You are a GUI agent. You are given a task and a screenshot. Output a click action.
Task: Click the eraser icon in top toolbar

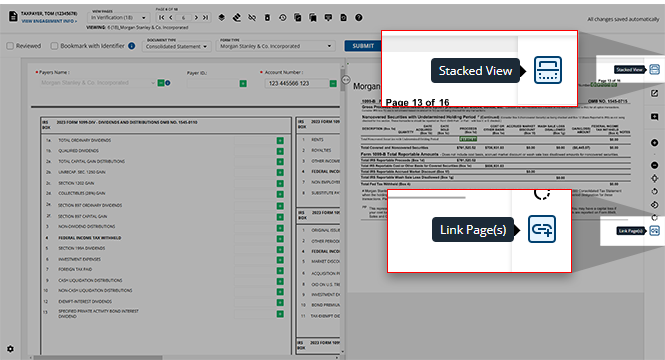point(237,17)
